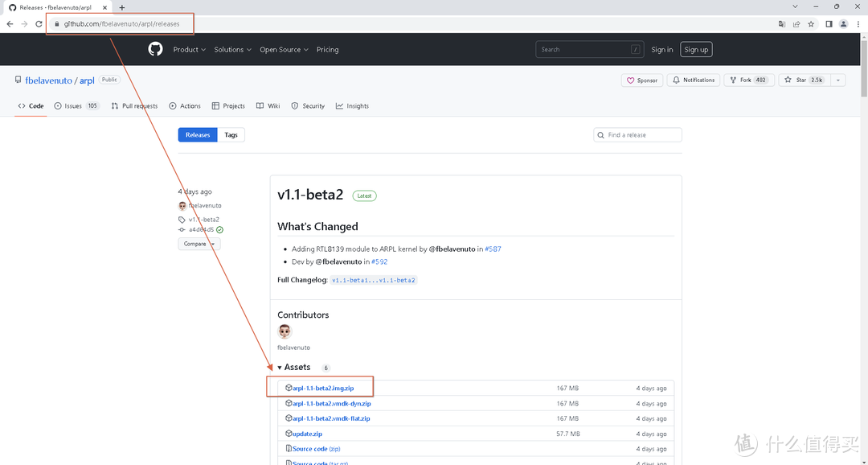Open commit a4d64d5 link
Screen dimensions: 868x465
coord(201,229)
